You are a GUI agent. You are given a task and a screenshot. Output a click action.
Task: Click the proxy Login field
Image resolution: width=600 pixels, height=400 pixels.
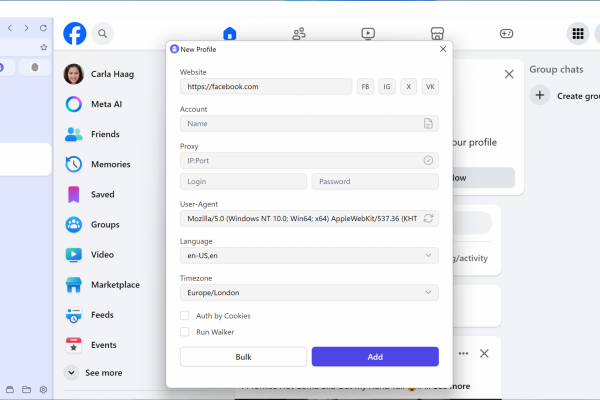pos(243,181)
